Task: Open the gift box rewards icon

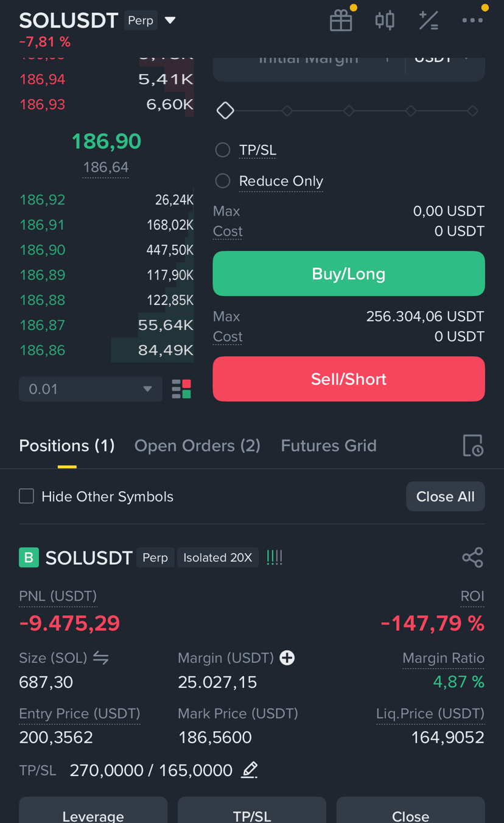Action: point(341,21)
